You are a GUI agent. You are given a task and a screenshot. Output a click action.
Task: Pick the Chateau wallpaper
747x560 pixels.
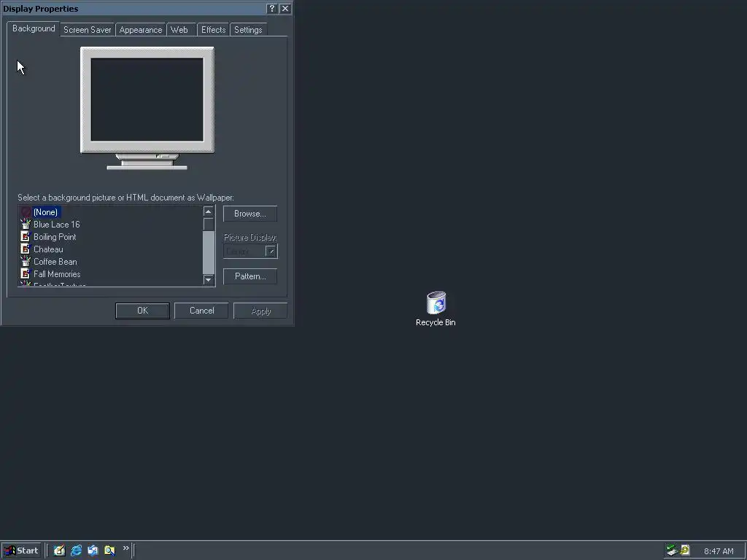pos(48,249)
